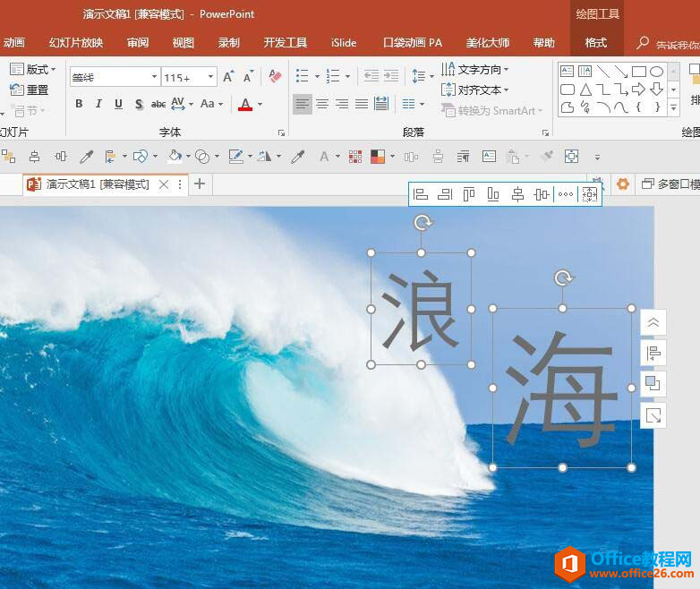
Task: Center the text in the paragraph
Action: [322, 105]
